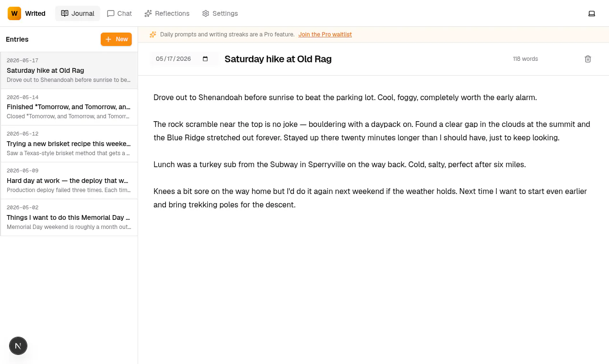Viewport: 609px width, 364px height.
Task: Create a New journal entry
Action: [x=116, y=39]
